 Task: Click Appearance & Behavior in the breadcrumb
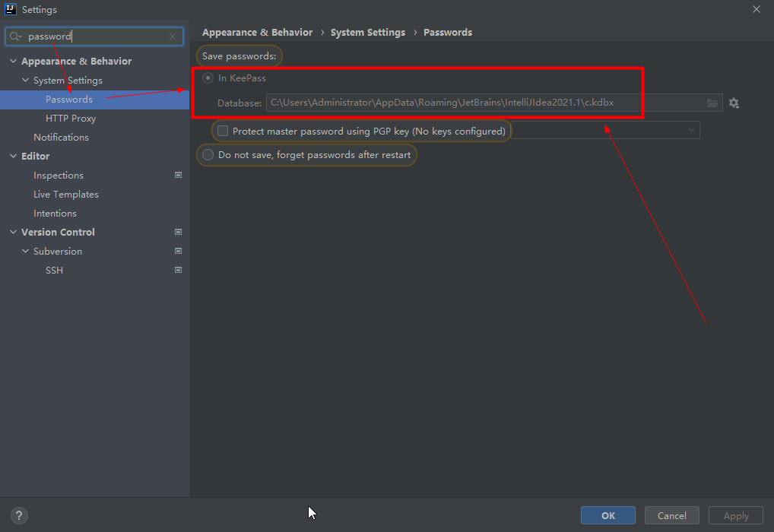tap(257, 33)
